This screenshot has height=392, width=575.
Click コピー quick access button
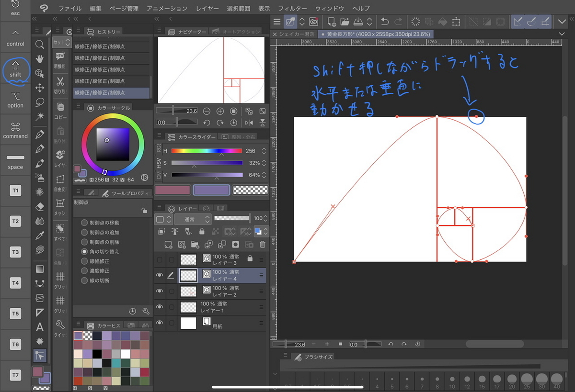pos(60,111)
